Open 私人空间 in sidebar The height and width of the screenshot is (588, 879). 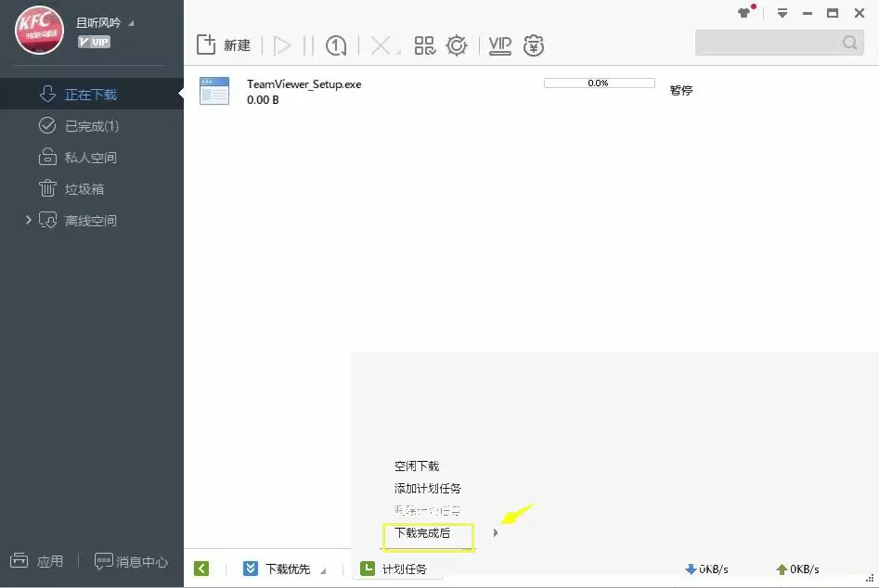point(91,158)
